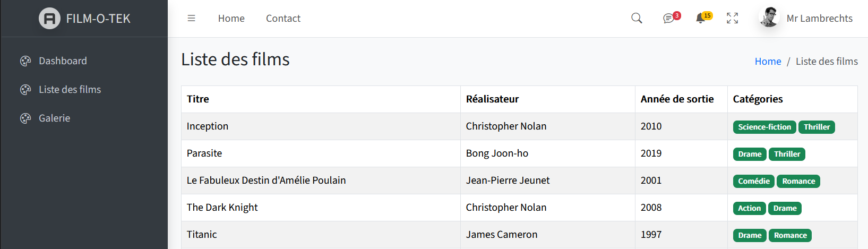Follow the Home breadcrumb link

(x=768, y=62)
